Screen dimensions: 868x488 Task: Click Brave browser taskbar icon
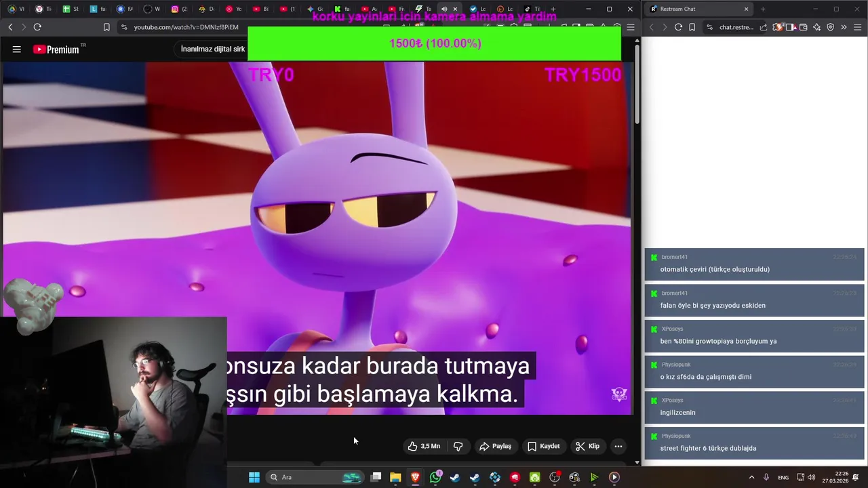[415, 477]
